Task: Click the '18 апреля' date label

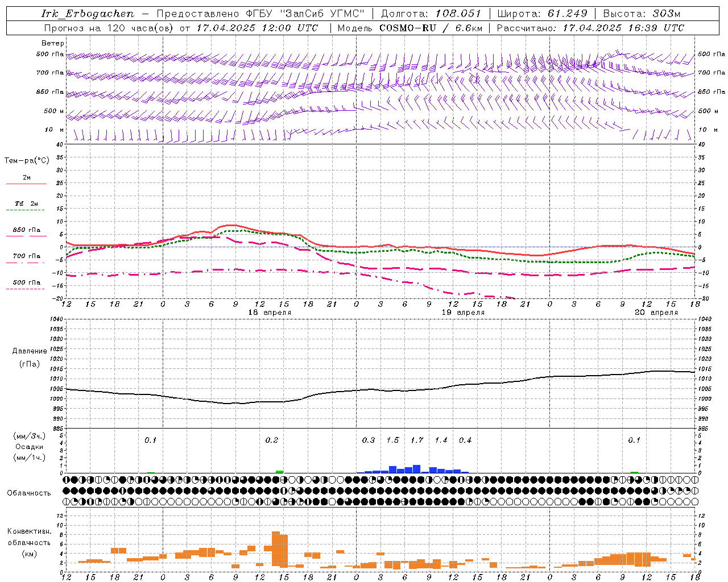Action: 270,313
